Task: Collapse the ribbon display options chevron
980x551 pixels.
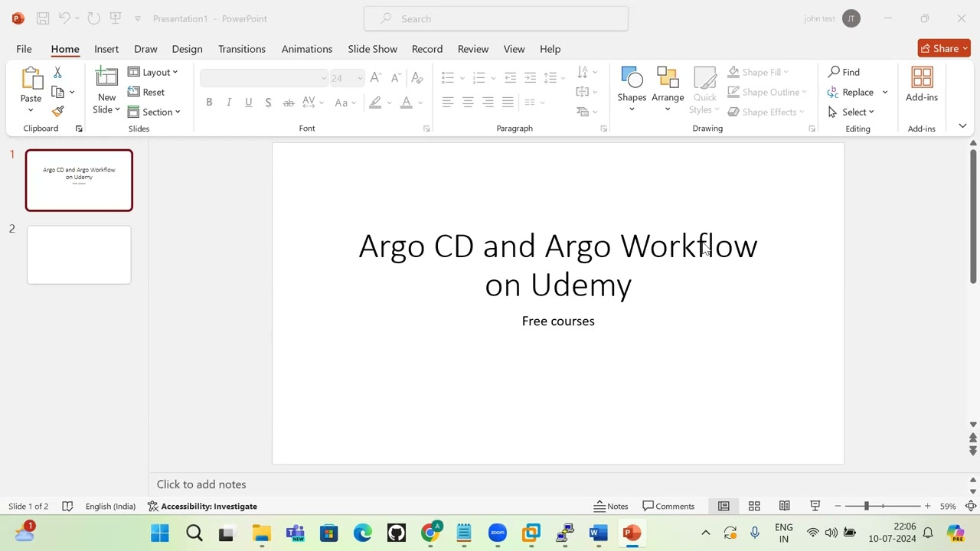Action: tap(962, 126)
